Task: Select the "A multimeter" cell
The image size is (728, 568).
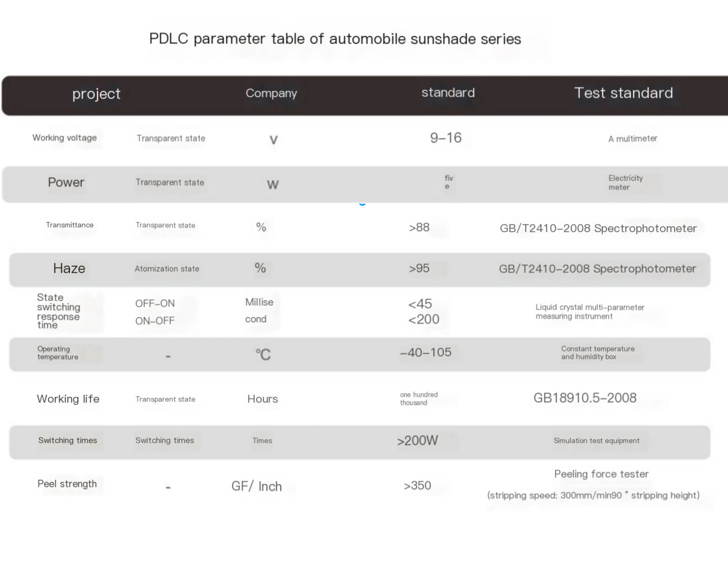Action: tap(632, 138)
